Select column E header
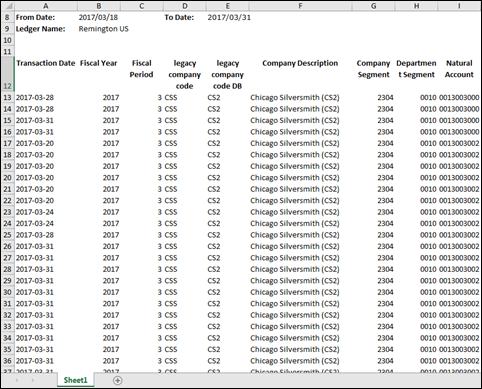The width and height of the screenshot is (482, 389). pos(227,6)
